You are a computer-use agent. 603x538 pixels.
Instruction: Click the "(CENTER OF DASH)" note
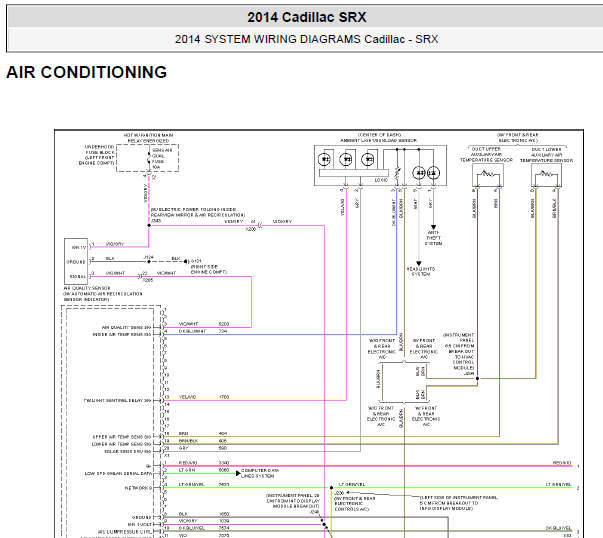click(x=380, y=135)
